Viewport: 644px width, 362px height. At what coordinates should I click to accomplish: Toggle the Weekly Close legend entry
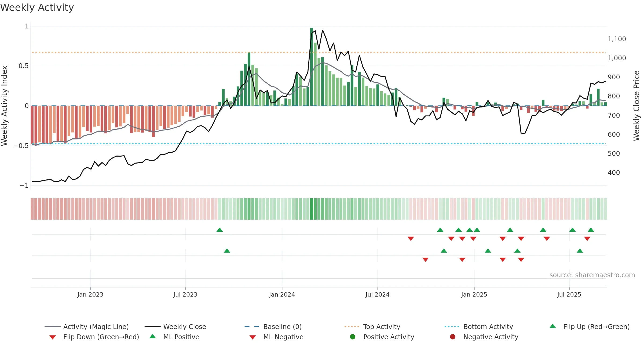click(x=175, y=327)
